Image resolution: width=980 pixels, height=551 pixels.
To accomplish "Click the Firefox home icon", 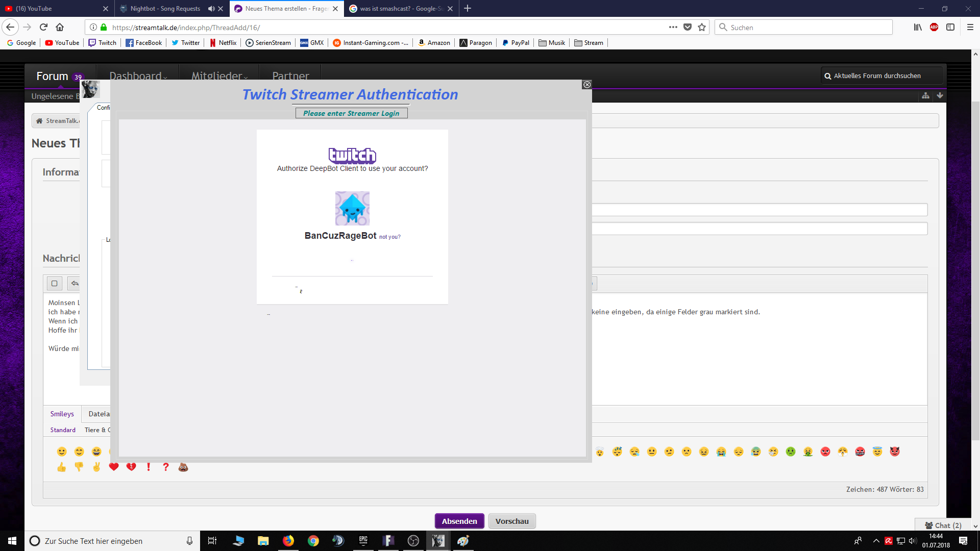I will click(x=60, y=28).
